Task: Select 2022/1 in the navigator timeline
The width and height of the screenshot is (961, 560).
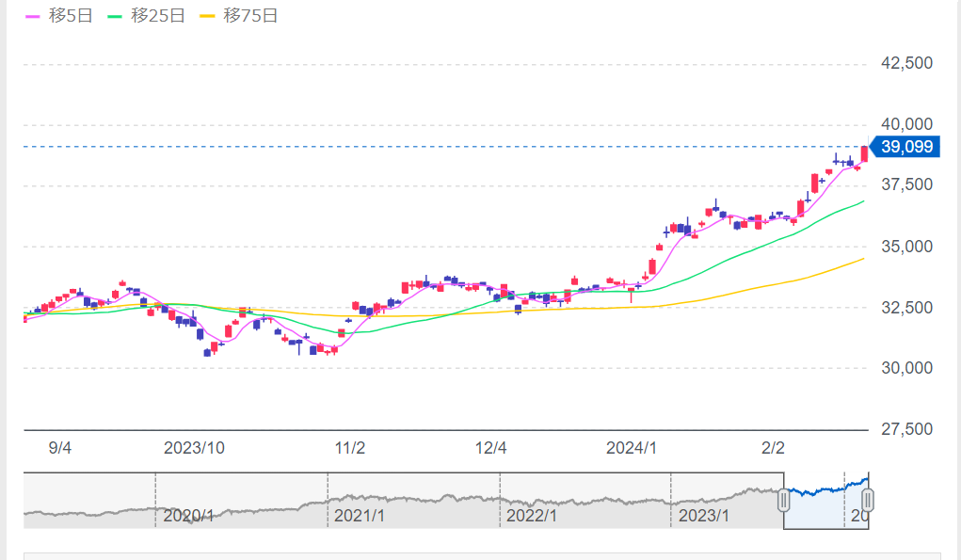Action: [x=534, y=516]
